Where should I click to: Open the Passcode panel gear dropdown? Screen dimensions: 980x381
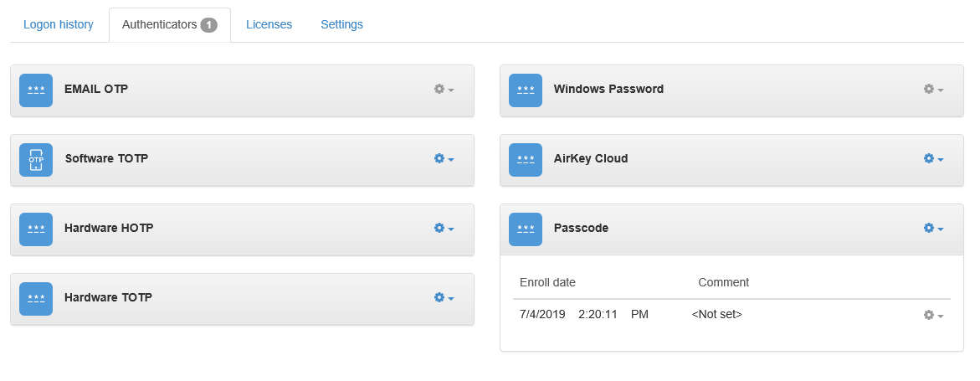[933, 229]
